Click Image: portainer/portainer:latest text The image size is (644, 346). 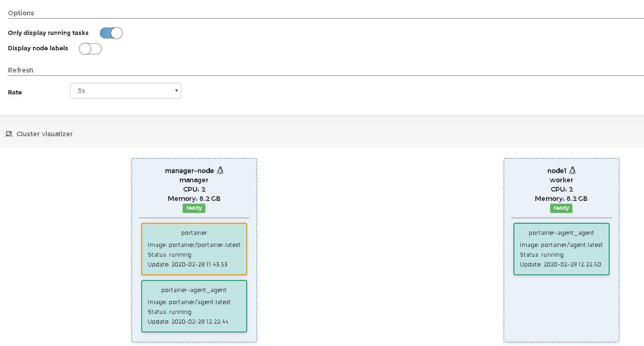(194, 245)
